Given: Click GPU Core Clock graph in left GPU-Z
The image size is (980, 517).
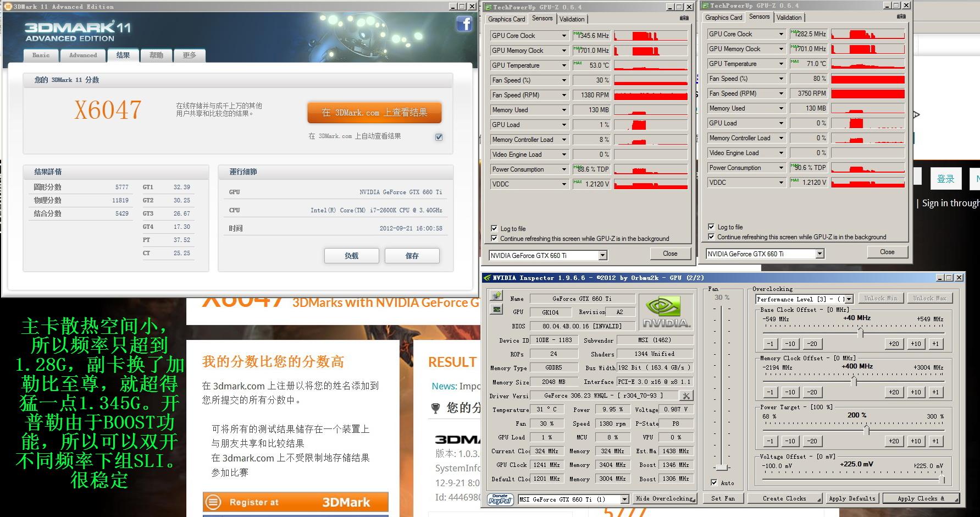Looking at the screenshot, I should click(x=651, y=36).
